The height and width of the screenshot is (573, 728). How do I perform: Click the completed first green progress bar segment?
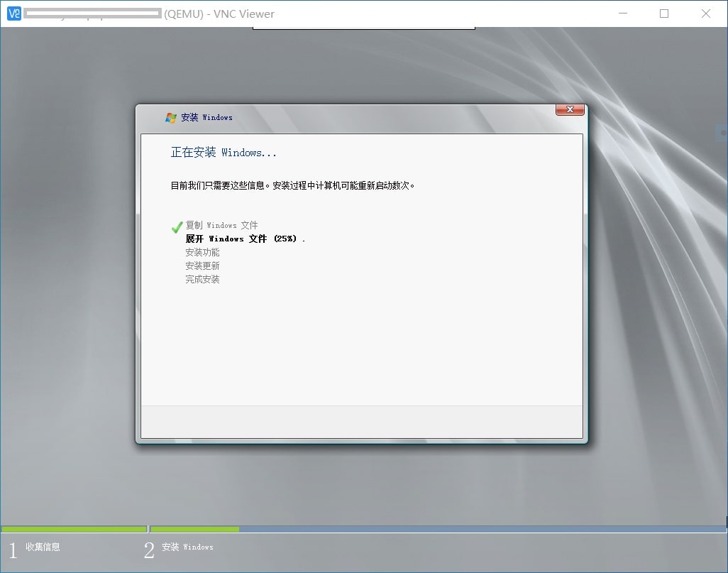(74, 529)
